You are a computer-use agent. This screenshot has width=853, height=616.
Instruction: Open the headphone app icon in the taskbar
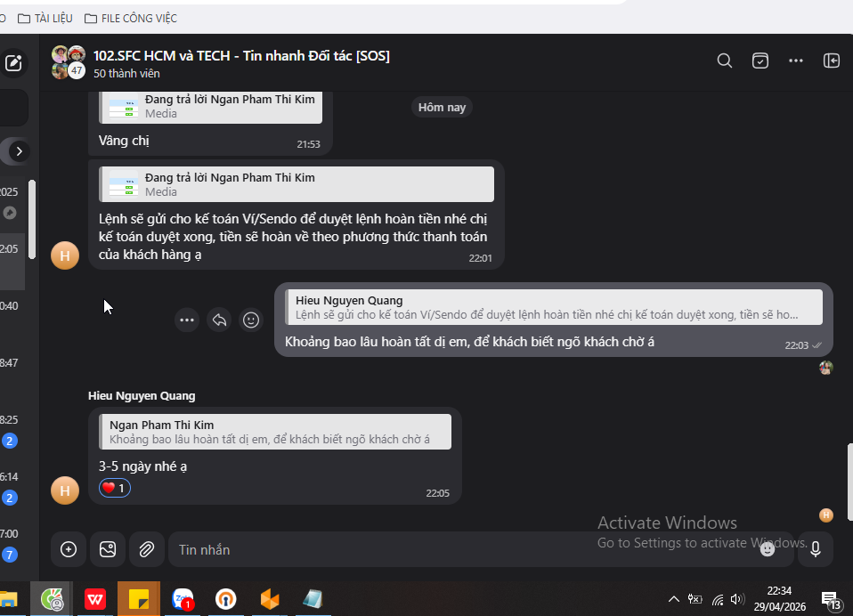coord(226,599)
